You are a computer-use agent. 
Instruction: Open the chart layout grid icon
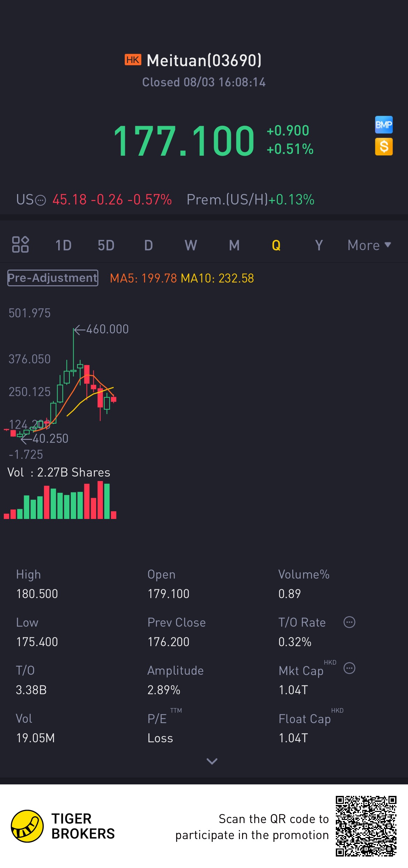point(20,245)
